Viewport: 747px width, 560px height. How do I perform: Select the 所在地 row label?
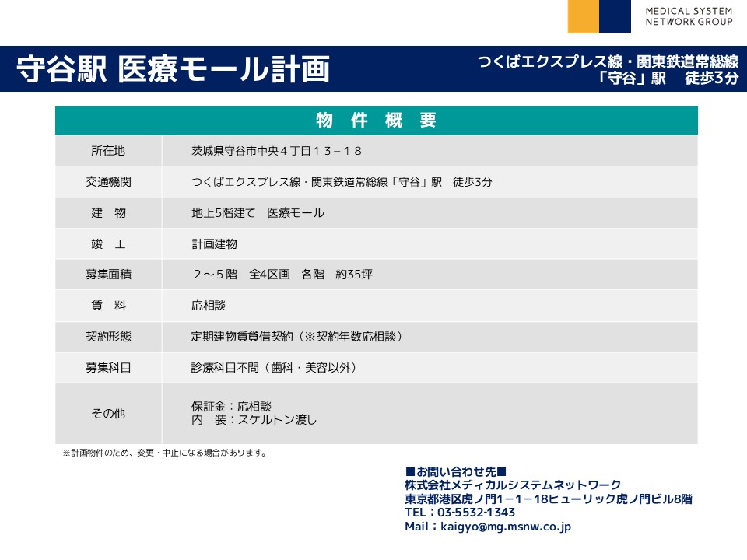[x=108, y=151]
